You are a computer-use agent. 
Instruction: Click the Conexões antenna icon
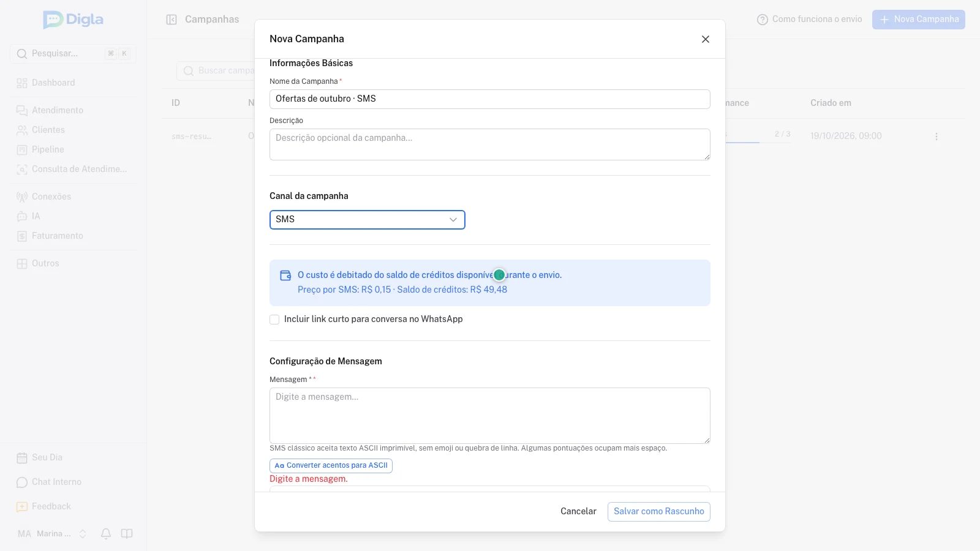coord(22,197)
